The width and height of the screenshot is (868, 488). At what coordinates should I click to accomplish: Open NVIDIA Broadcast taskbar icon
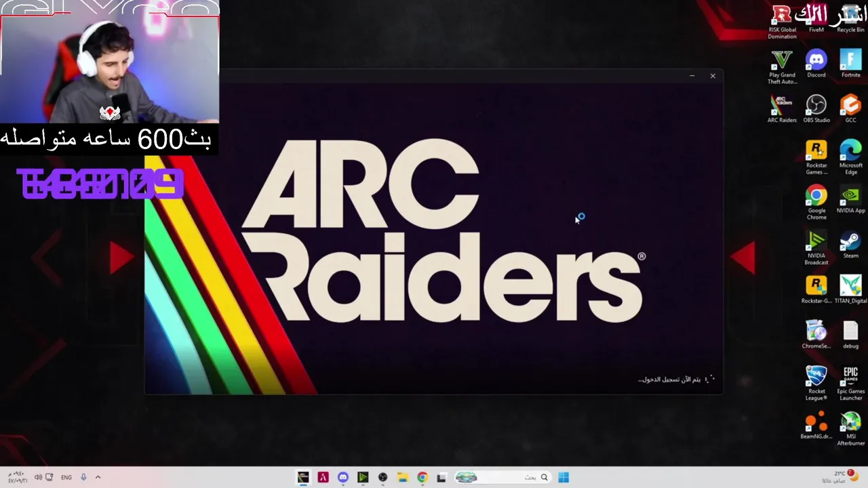tap(363, 477)
